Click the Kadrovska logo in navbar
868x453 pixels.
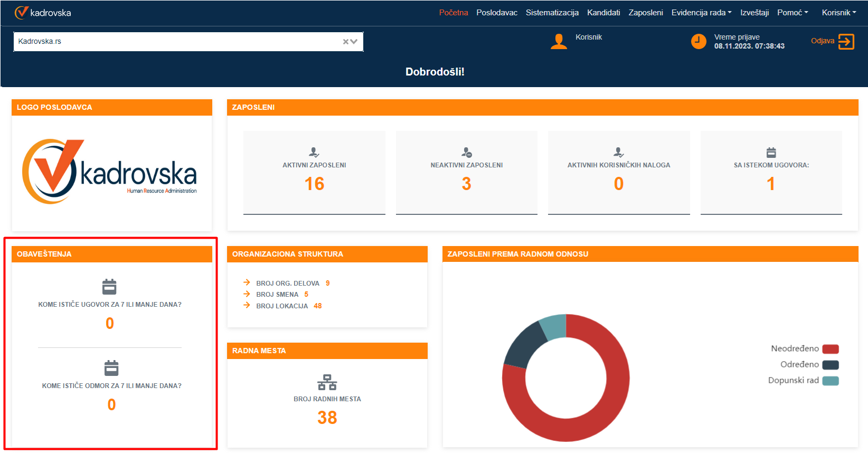43,13
